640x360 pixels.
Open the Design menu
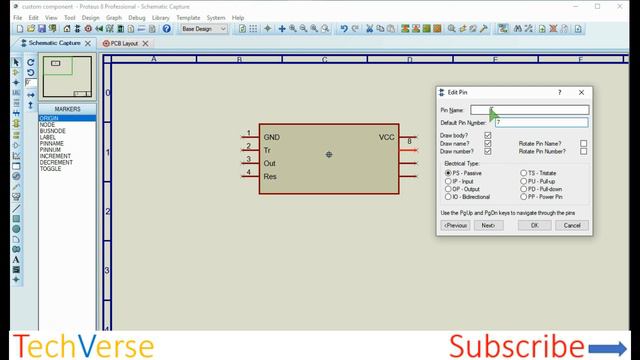tap(90, 18)
